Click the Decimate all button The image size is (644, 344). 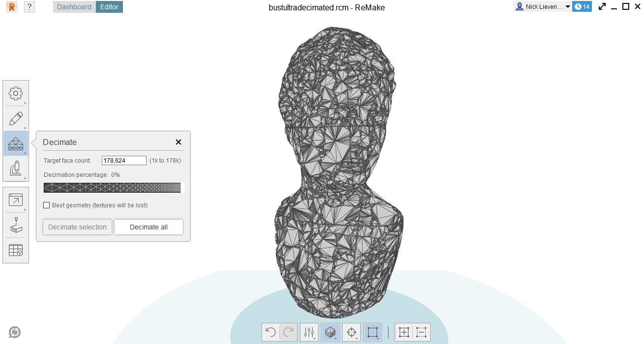[x=148, y=227]
